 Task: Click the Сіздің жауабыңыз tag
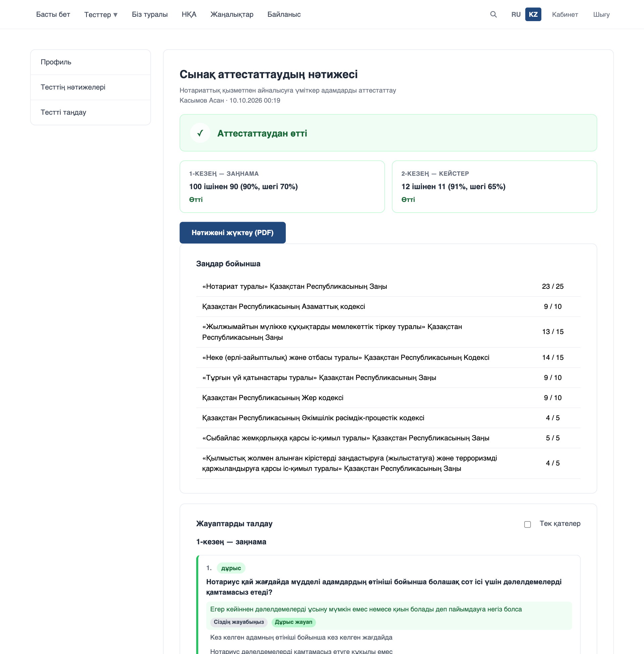238,621
